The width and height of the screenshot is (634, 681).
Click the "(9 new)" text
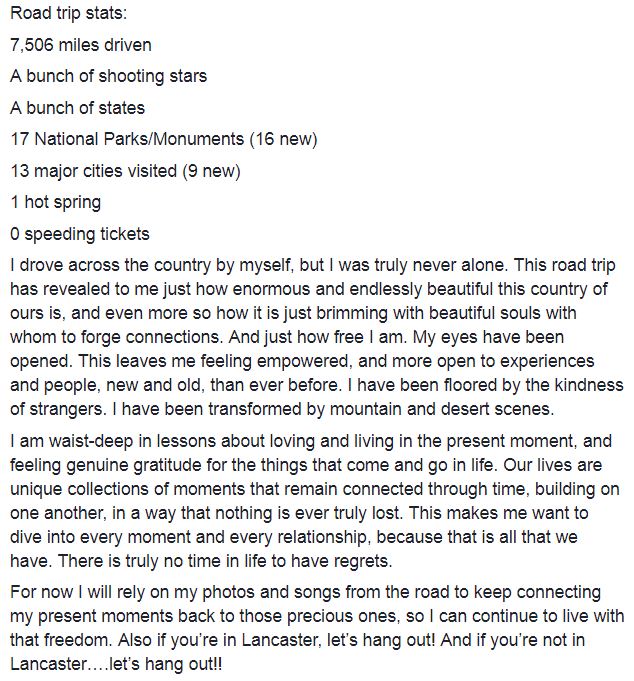211,171
